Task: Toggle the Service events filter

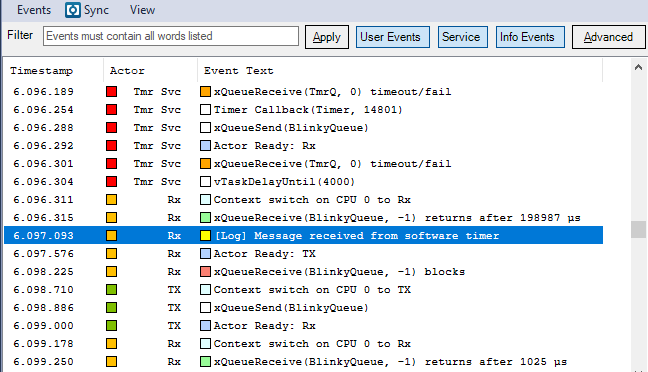Action: pyautogui.click(x=462, y=37)
